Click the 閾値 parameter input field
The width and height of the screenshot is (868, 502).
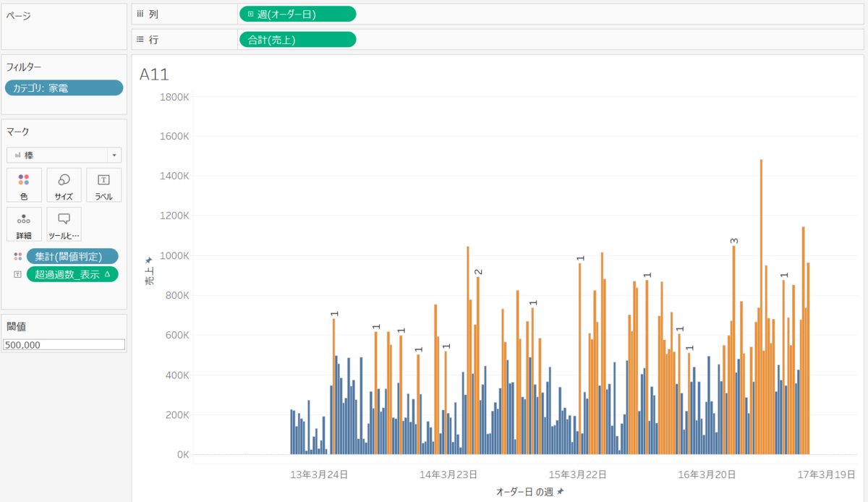point(64,345)
